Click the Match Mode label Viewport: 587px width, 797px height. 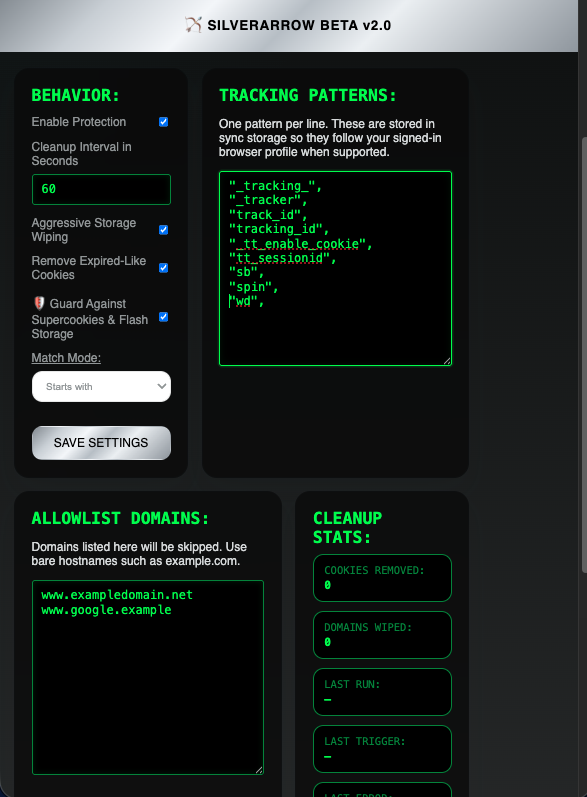pyautogui.click(x=66, y=358)
